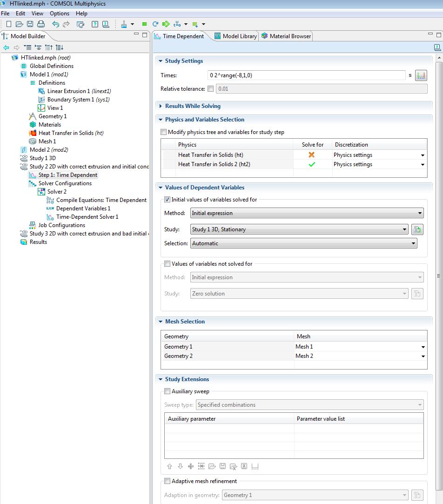Collapse the Study Settings section
The image size is (443, 504).
tap(161, 61)
